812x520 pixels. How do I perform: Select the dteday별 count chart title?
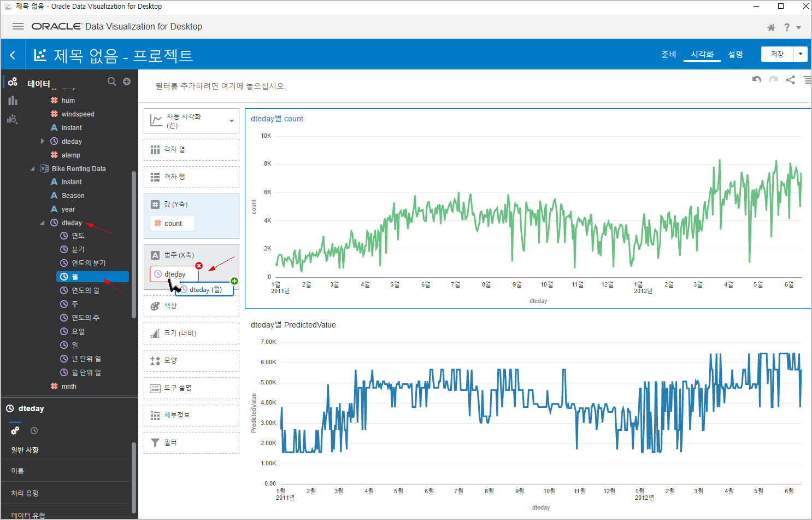point(277,119)
